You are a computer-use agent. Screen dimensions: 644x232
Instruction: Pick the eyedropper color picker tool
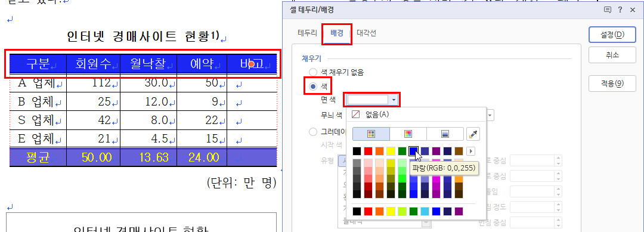click(x=473, y=134)
